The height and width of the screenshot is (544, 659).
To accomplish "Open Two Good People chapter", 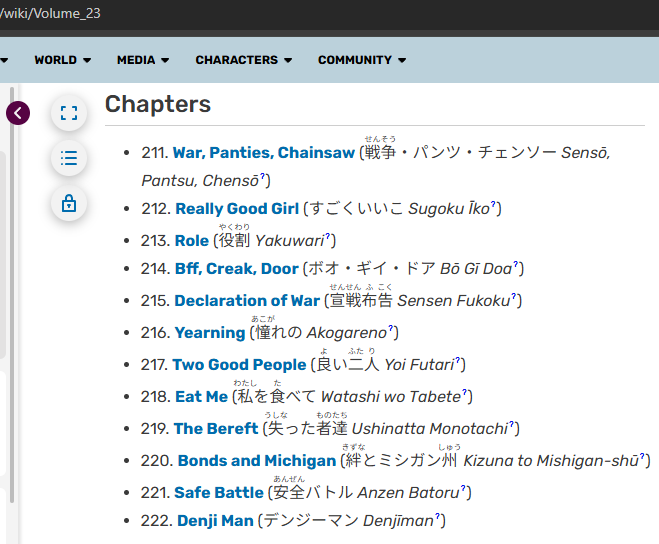I will (x=239, y=365).
